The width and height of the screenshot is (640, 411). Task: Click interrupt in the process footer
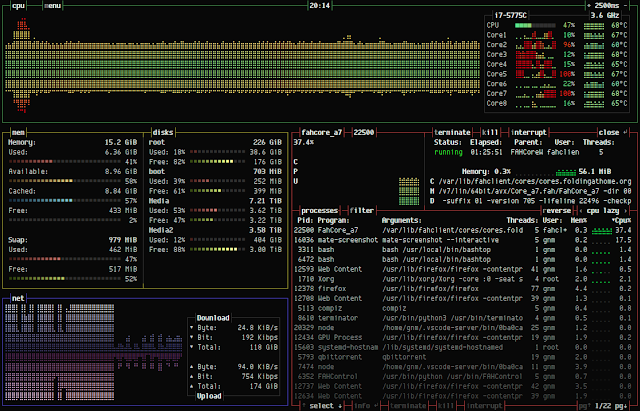484,406
